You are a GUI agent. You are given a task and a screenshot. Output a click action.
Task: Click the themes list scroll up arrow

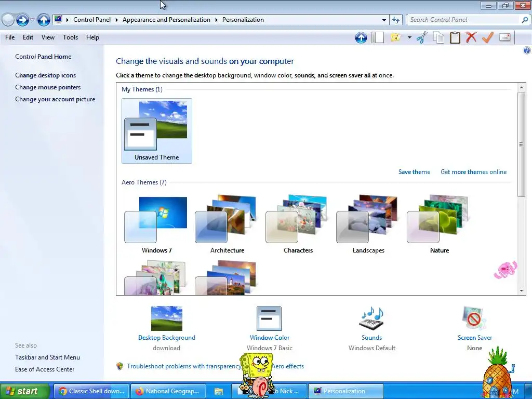coord(522,87)
